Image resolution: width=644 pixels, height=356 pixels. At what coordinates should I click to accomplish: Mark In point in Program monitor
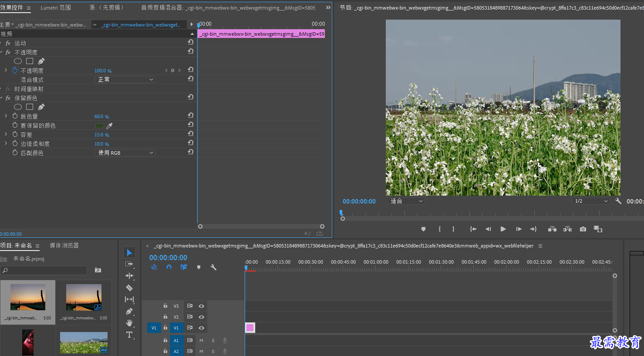click(439, 229)
